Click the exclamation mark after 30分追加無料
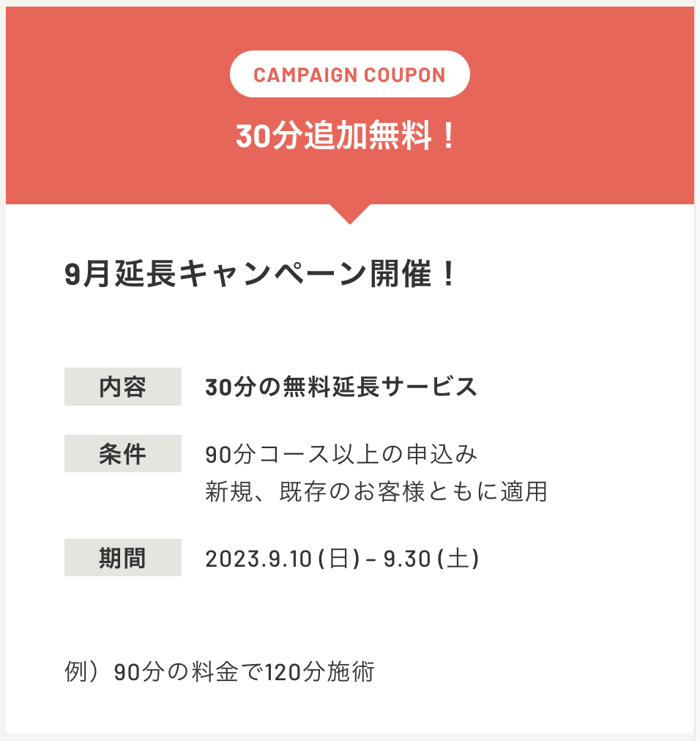Viewport: 700px width, 741px height. click(x=449, y=135)
